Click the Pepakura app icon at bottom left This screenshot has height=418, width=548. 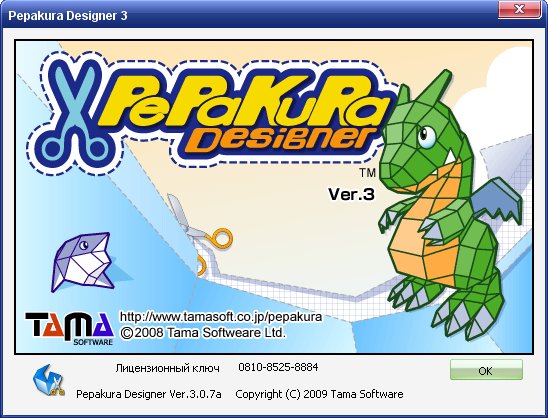coord(49,380)
